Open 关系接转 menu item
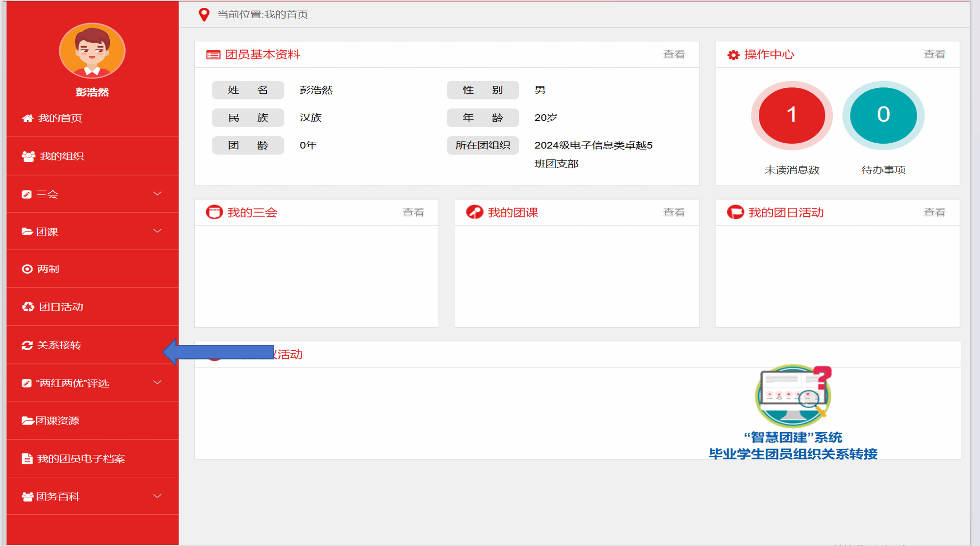Image resolution: width=980 pixels, height=546 pixels. pyautogui.click(x=59, y=345)
